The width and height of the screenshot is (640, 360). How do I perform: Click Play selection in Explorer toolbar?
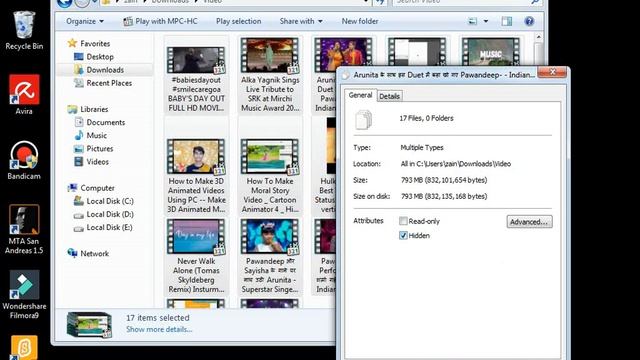(238, 21)
